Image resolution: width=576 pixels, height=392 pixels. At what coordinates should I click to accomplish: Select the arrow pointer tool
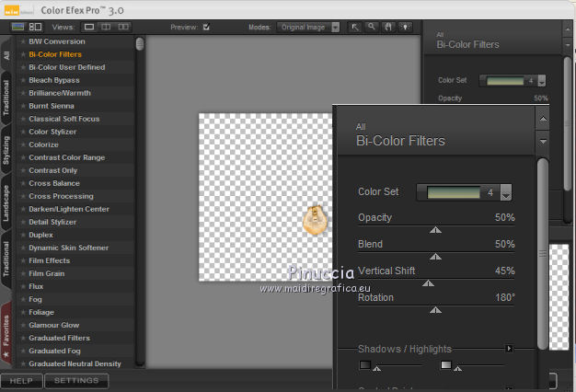(x=354, y=27)
